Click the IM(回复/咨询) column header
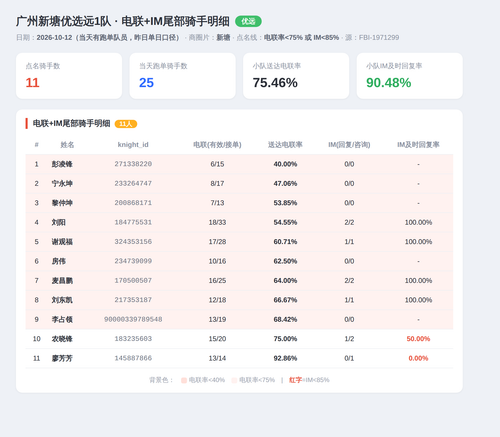500x437 pixels. click(x=349, y=145)
